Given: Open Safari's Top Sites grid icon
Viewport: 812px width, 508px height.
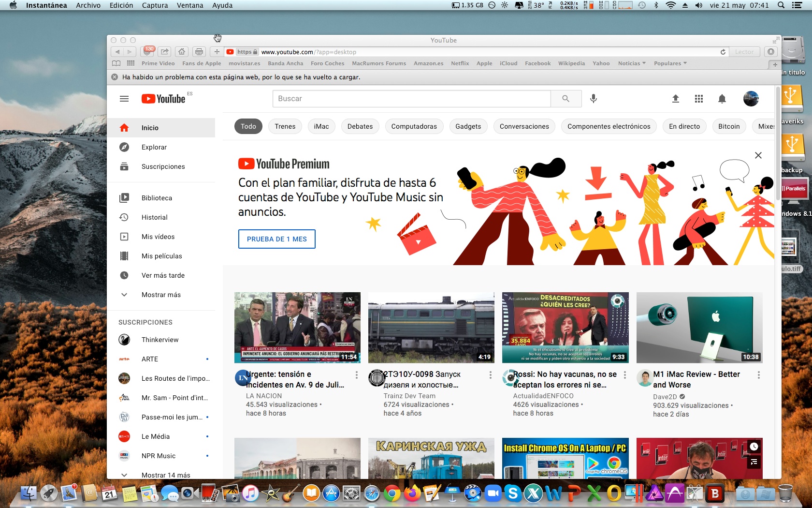Looking at the screenshot, I should (x=130, y=63).
